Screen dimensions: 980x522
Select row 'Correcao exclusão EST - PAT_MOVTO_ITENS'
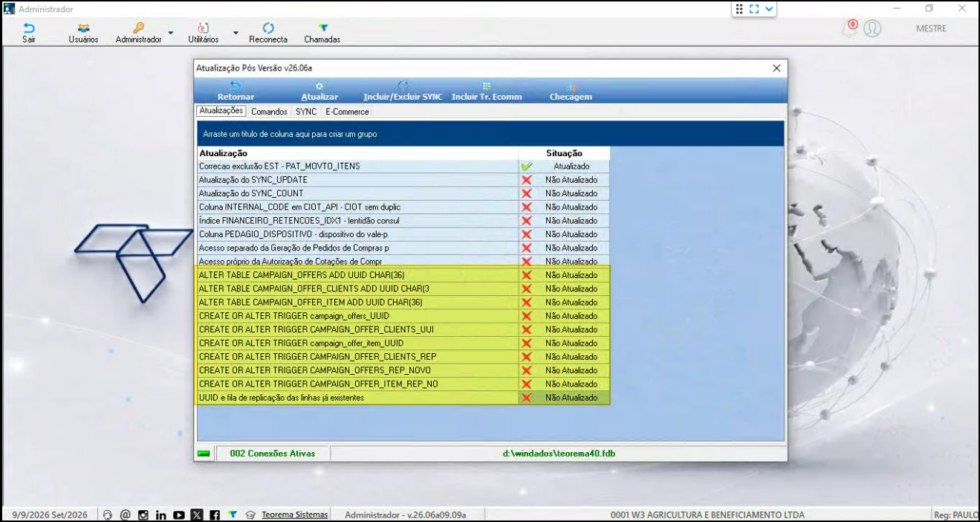403,167
